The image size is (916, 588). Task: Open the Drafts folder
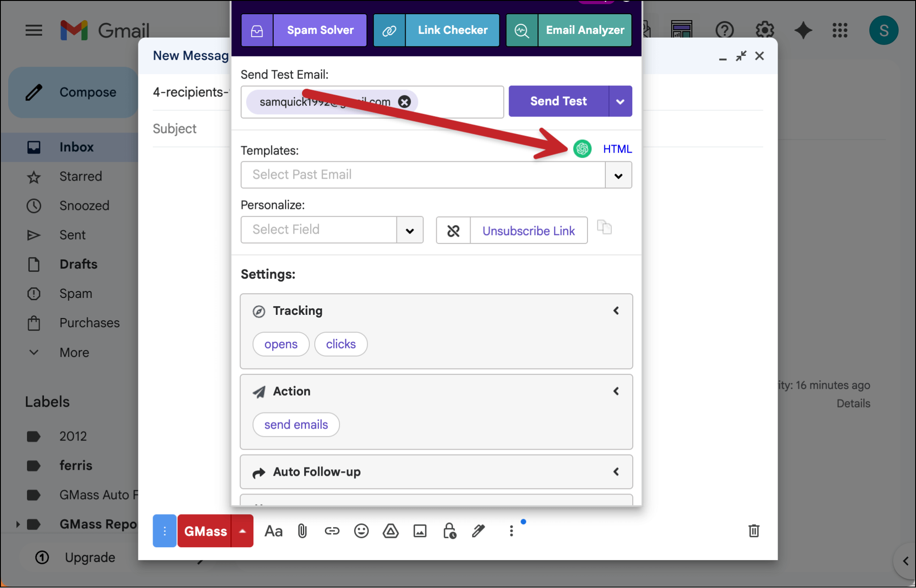(78, 264)
